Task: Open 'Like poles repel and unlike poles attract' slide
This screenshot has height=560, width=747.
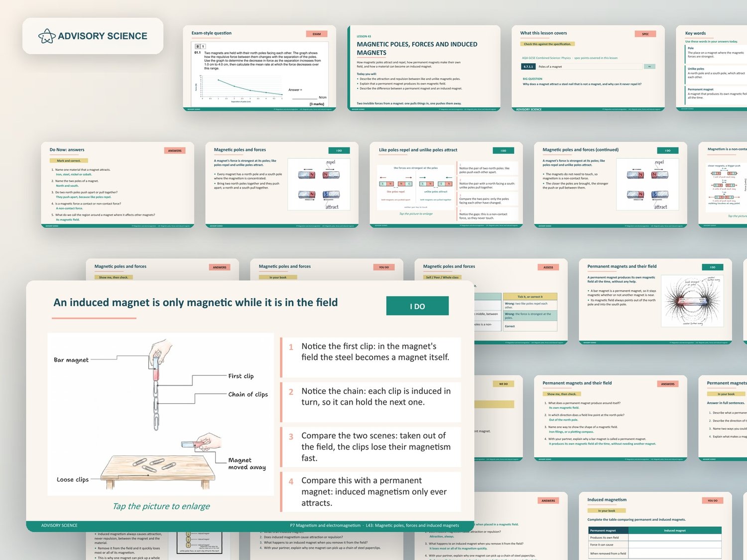Action: tap(446, 185)
